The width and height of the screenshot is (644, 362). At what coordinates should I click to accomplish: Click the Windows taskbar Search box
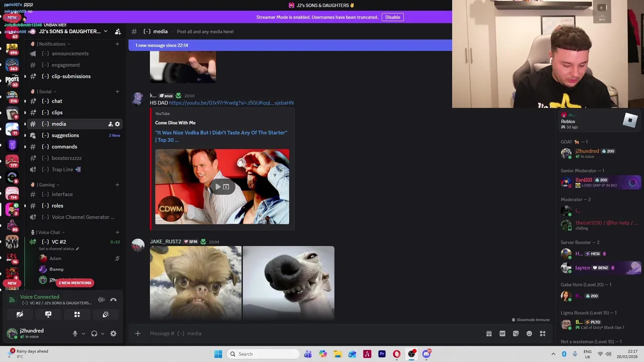[263, 354]
